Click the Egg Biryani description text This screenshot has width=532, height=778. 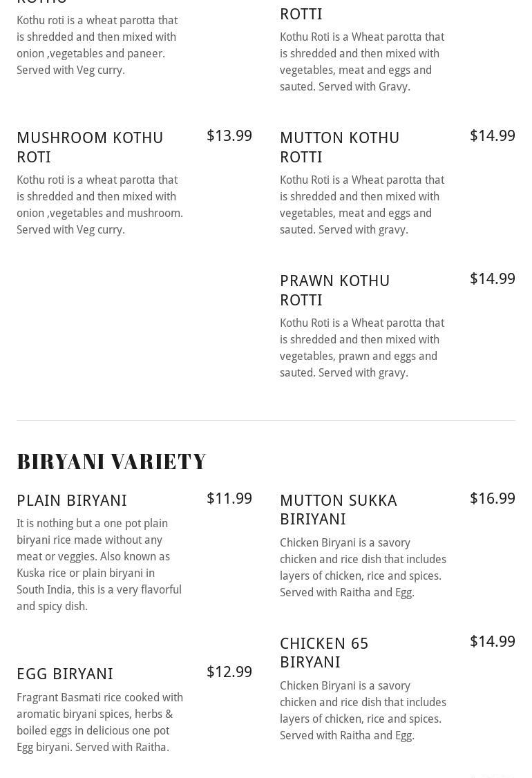tap(99, 722)
